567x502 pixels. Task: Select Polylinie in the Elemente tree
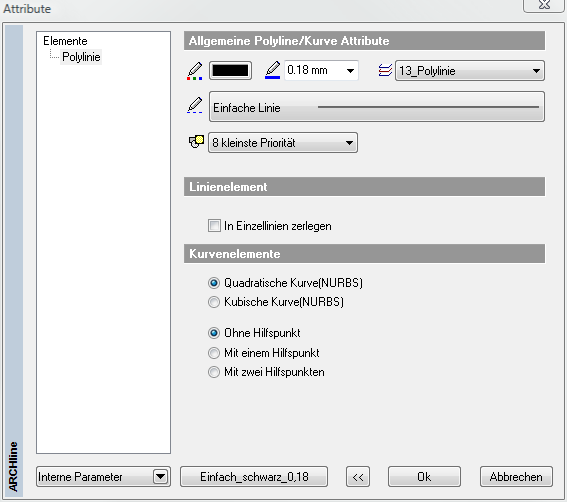pos(81,57)
